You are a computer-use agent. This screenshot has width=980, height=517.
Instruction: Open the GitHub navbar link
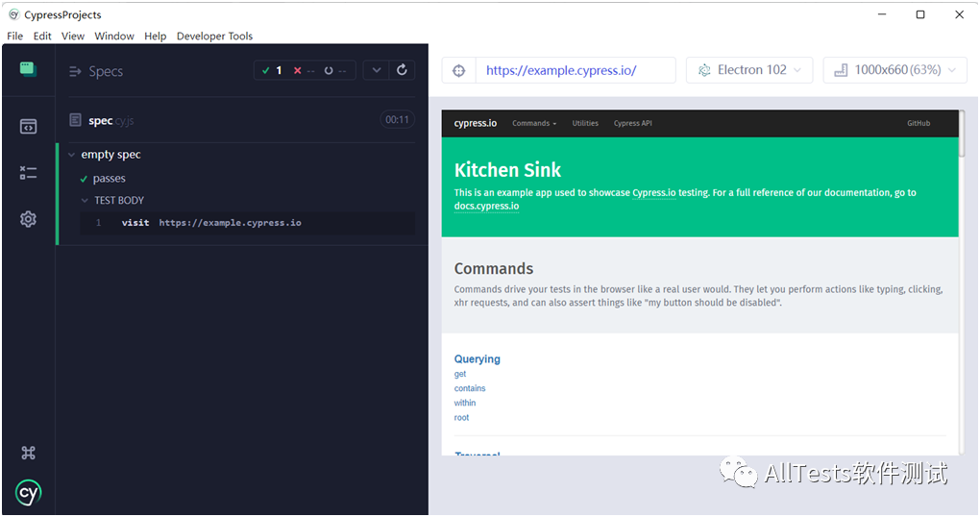(x=919, y=123)
